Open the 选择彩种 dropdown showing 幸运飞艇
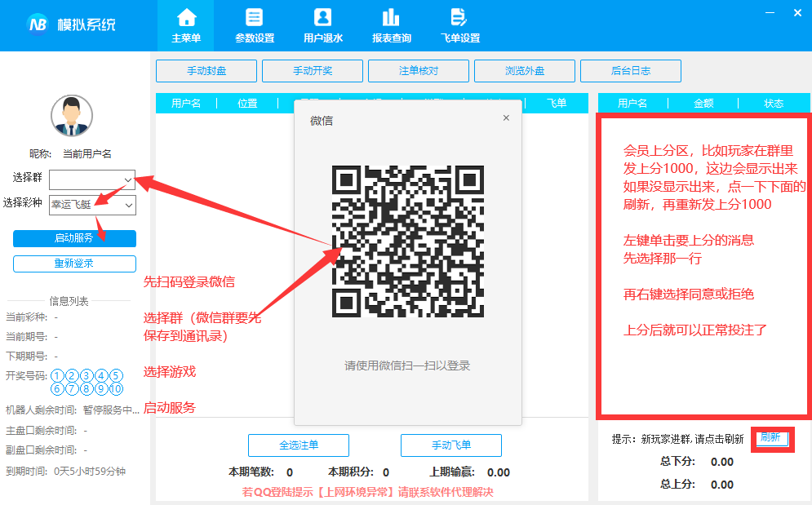The width and height of the screenshot is (812, 505). 92,205
